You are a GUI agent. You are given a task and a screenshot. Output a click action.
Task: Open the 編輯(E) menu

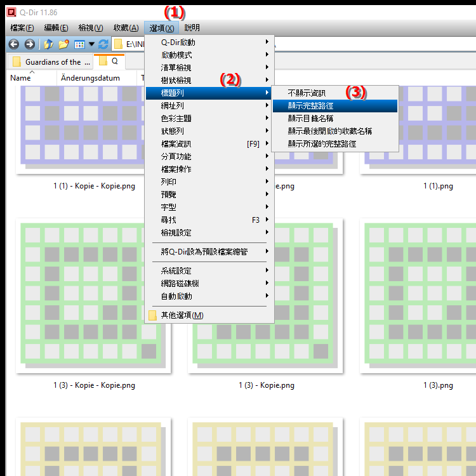[x=56, y=28]
